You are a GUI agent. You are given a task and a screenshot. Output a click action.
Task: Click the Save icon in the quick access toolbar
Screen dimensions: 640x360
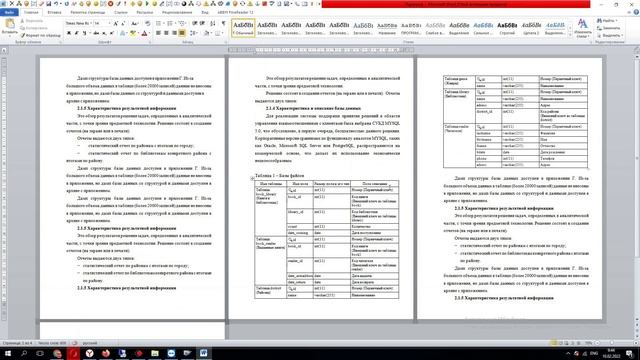click(x=49, y=4)
